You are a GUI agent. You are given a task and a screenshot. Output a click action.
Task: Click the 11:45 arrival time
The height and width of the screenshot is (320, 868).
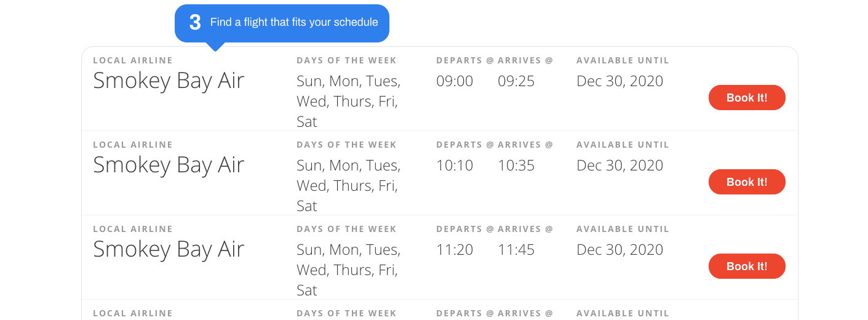coord(516,250)
